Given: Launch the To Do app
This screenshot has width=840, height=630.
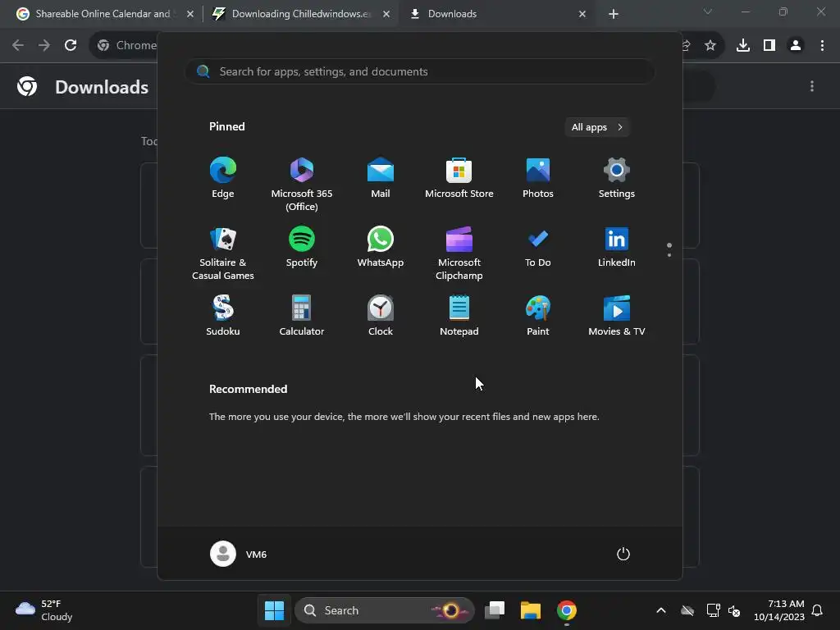Looking at the screenshot, I should (x=538, y=247).
